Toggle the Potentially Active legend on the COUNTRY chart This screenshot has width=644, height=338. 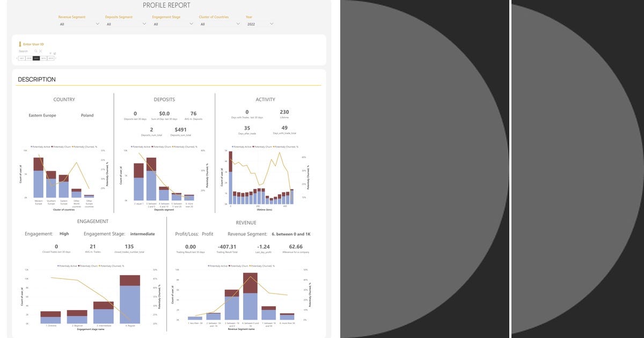42,146
